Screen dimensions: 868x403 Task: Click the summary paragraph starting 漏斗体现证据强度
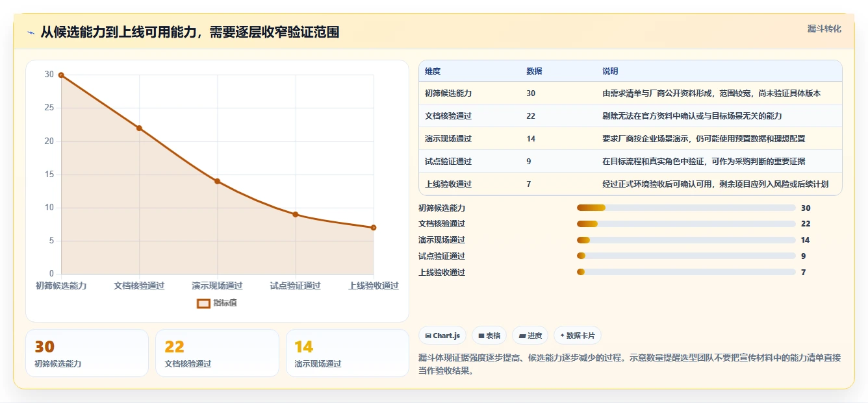click(630, 364)
